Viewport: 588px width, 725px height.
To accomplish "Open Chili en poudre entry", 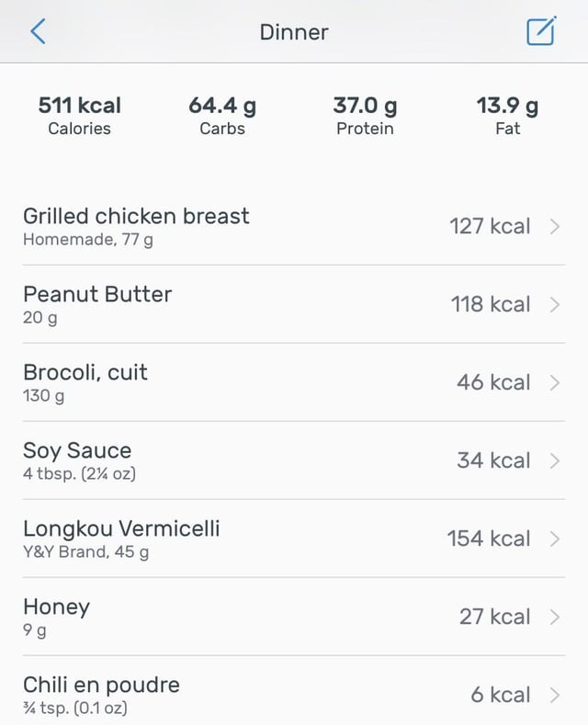I will (x=294, y=691).
